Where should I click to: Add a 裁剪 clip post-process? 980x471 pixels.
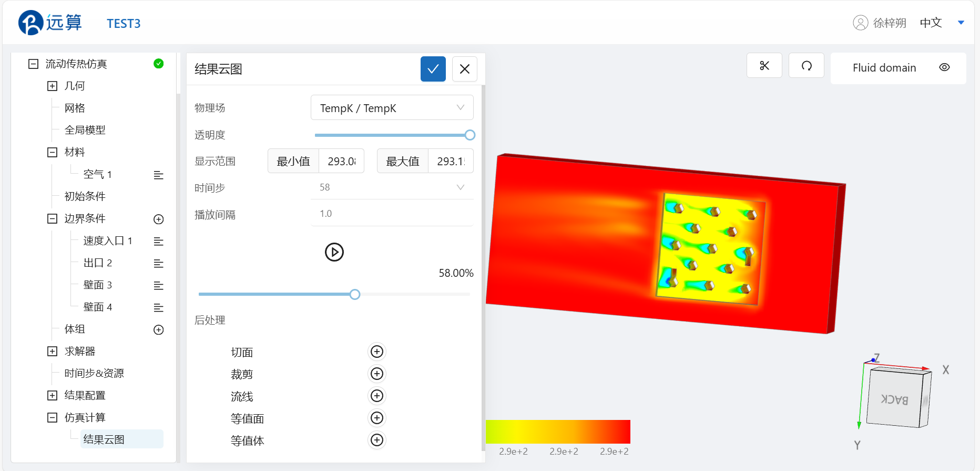(x=377, y=374)
